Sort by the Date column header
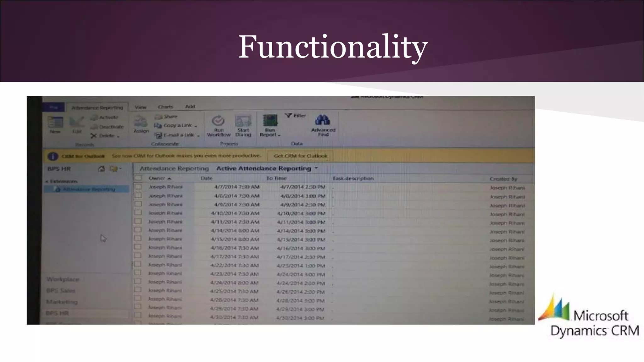This screenshot has height=362, width=644. tap(207, 178)
